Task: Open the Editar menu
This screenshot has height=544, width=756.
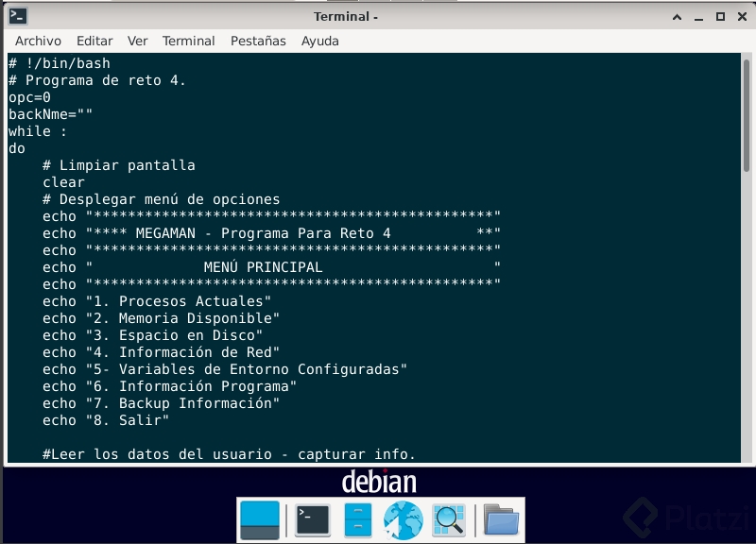Action: (x=94, y=41)
